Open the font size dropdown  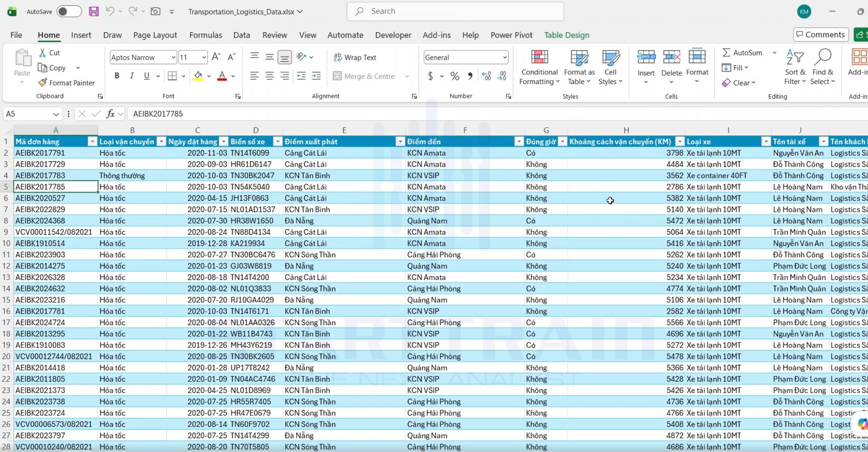pos(204,58)
